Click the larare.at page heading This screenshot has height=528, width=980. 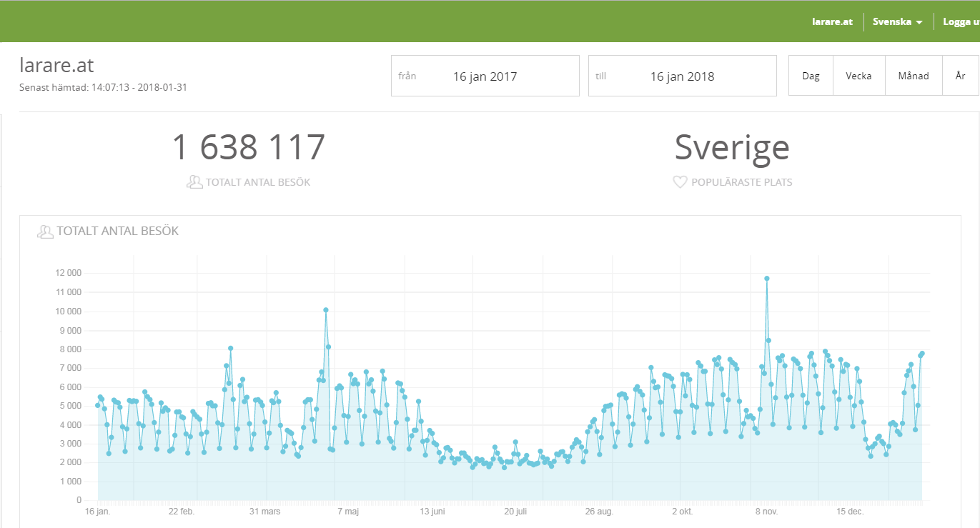pos(56,65)
